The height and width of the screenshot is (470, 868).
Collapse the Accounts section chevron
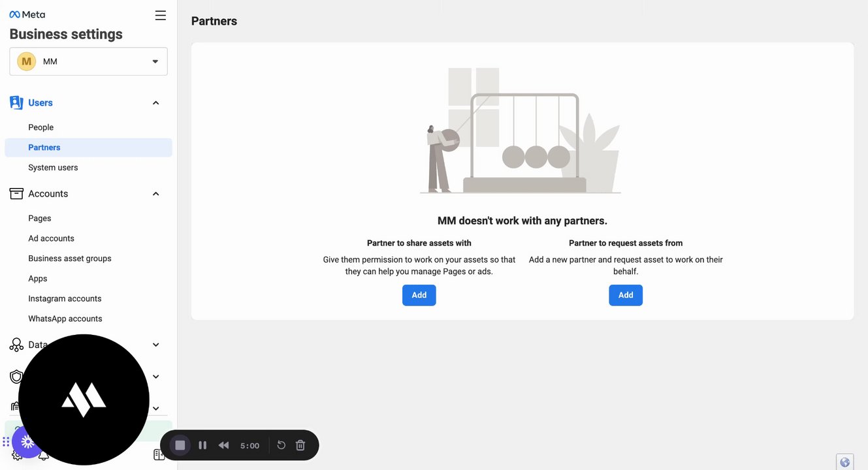pos(155,194)
